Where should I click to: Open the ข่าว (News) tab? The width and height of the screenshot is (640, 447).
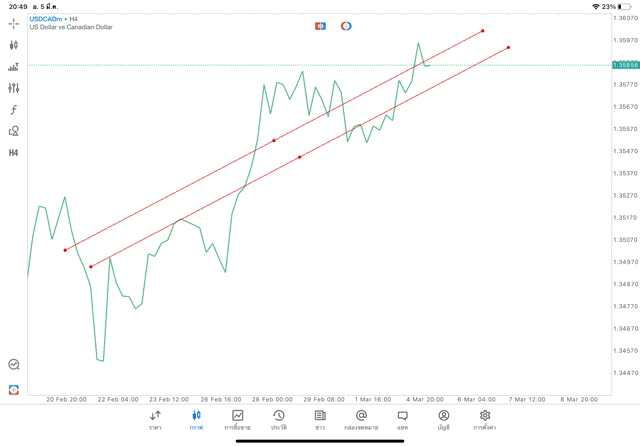pyautogui.click(x=320, y=420)
